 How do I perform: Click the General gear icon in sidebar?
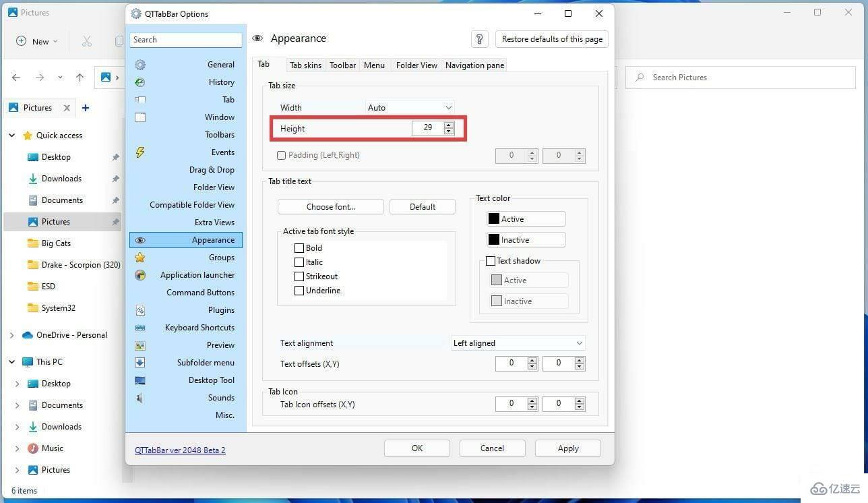click(140, 65)
